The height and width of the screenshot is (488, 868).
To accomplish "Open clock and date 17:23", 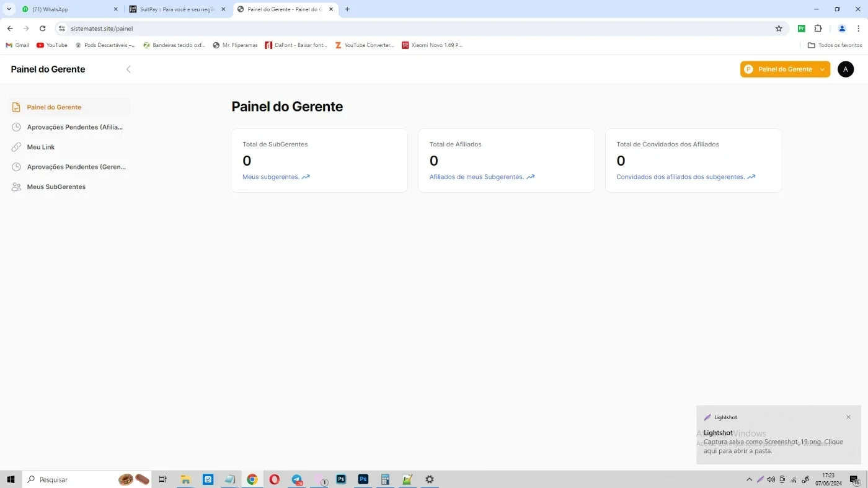I will [828, 479].
